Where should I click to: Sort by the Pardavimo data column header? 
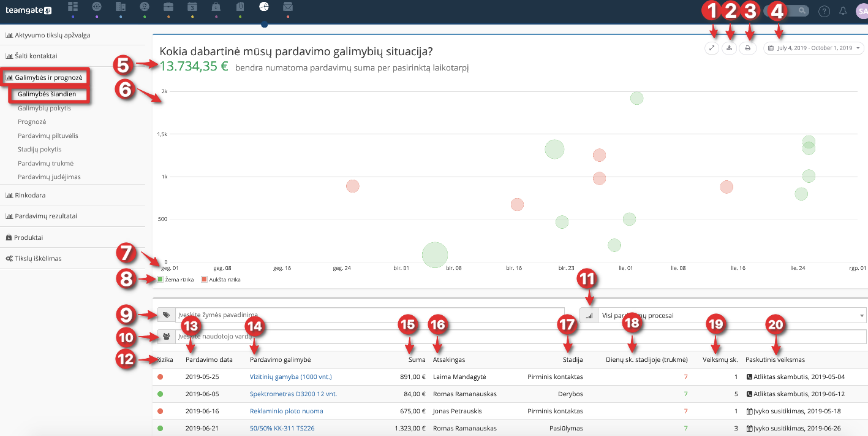click(x=209, y=359)
